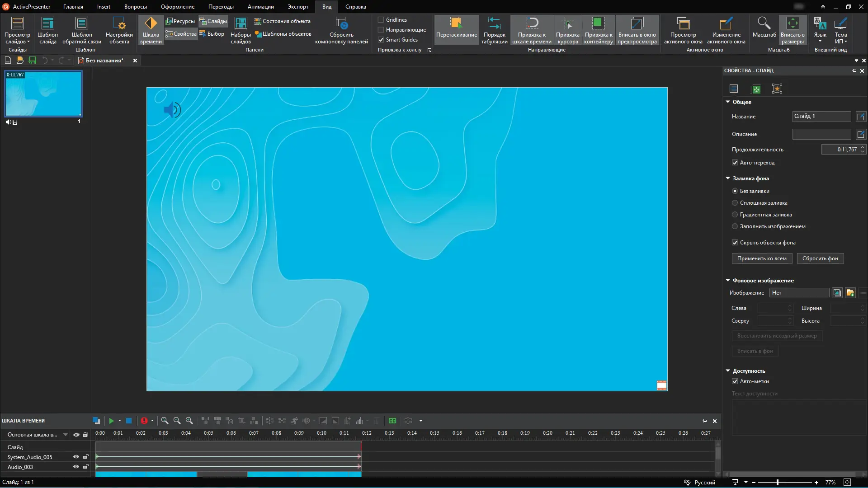Image resolution: width=868 pixels, height=488 pixels.
Task: Select the Сплошная заливка radio button
Action: click(735, 203)
